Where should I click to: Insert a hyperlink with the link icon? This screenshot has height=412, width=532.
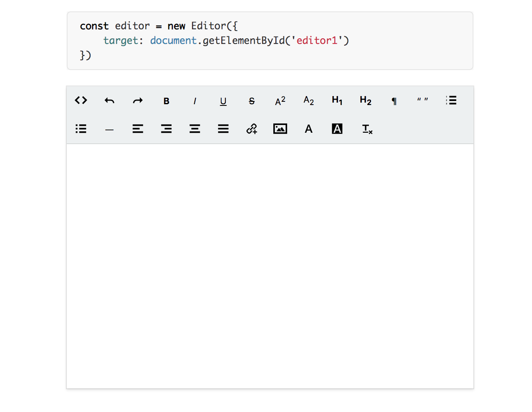(252, 129)
